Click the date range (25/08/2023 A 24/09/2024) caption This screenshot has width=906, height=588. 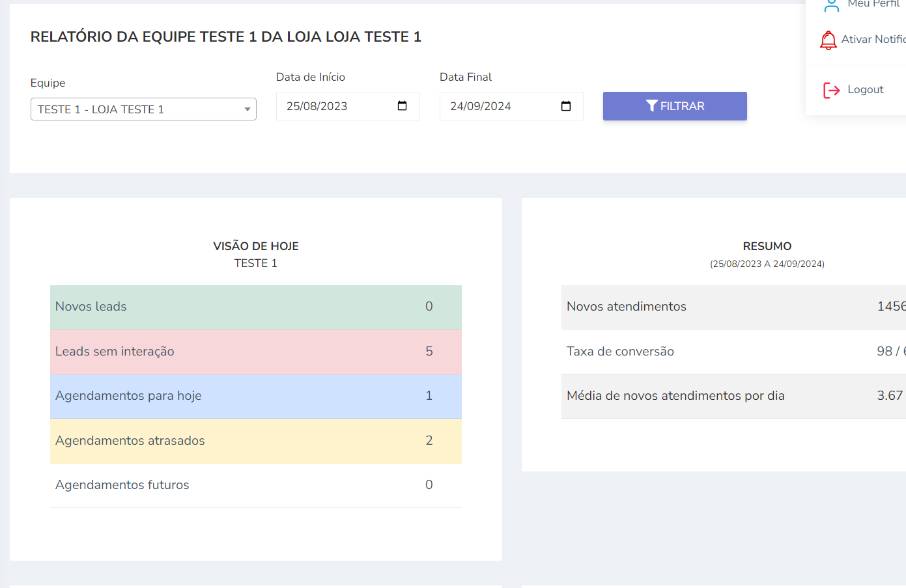pos(767,264)
